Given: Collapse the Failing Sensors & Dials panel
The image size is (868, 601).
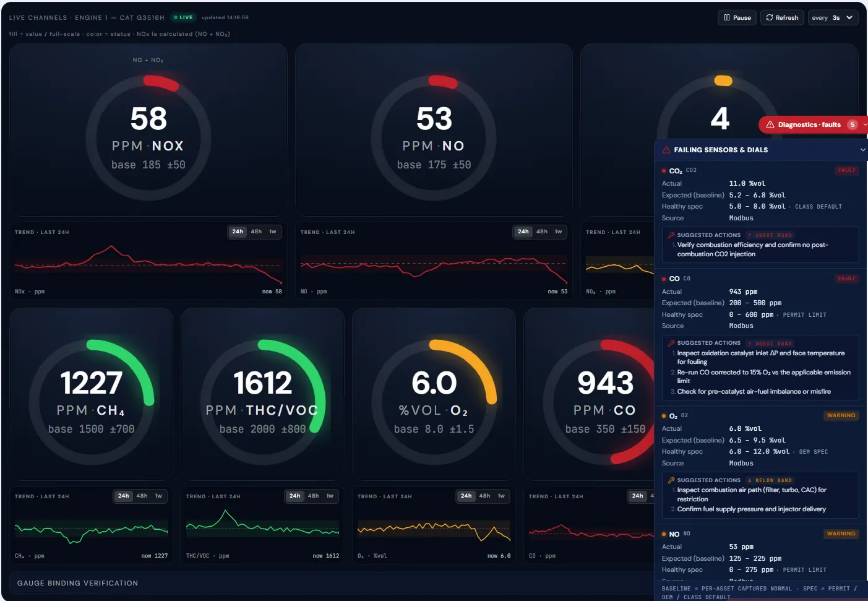Looking at the screenshot, I should 862,150.
